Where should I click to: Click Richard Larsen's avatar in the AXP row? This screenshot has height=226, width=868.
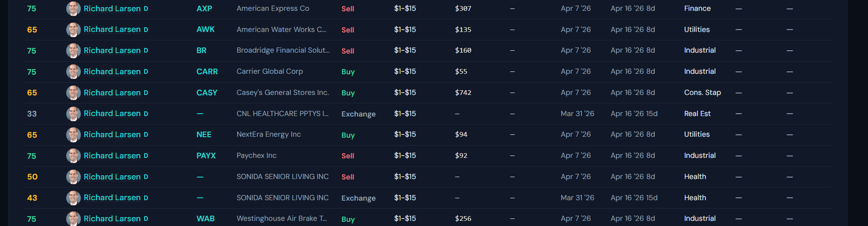(x=73, y=8)
